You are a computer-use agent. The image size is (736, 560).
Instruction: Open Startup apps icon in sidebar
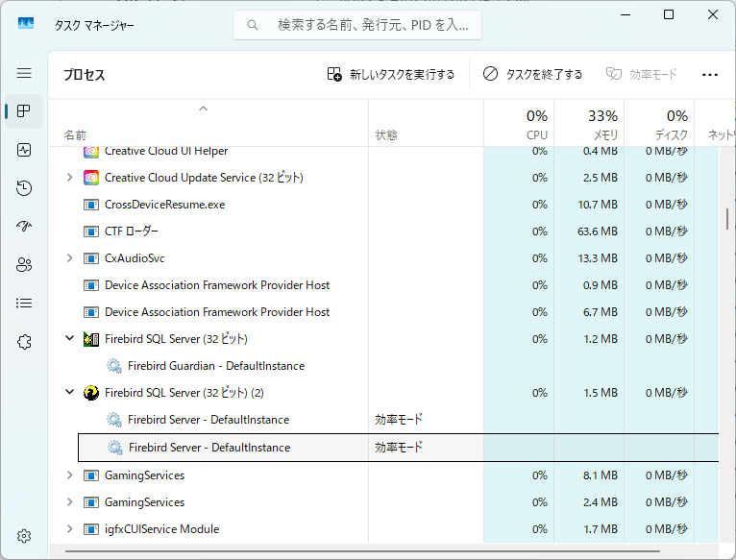click(24, 227)
